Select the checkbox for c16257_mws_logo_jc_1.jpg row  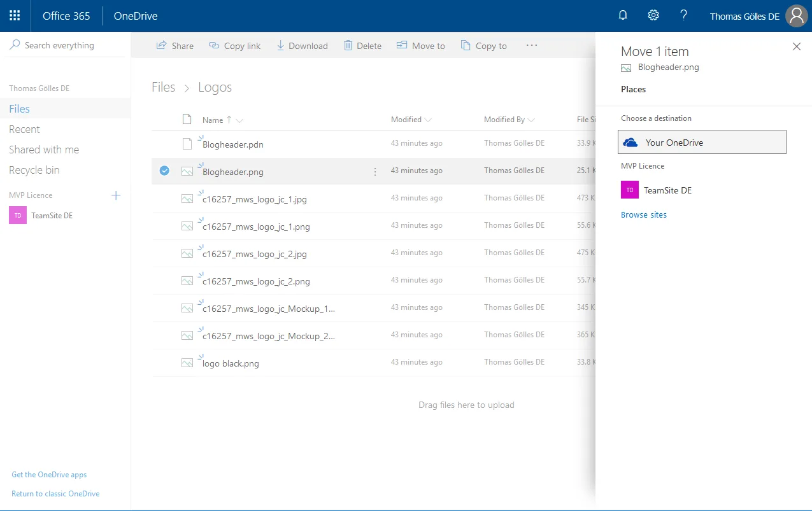coord(164,198)
